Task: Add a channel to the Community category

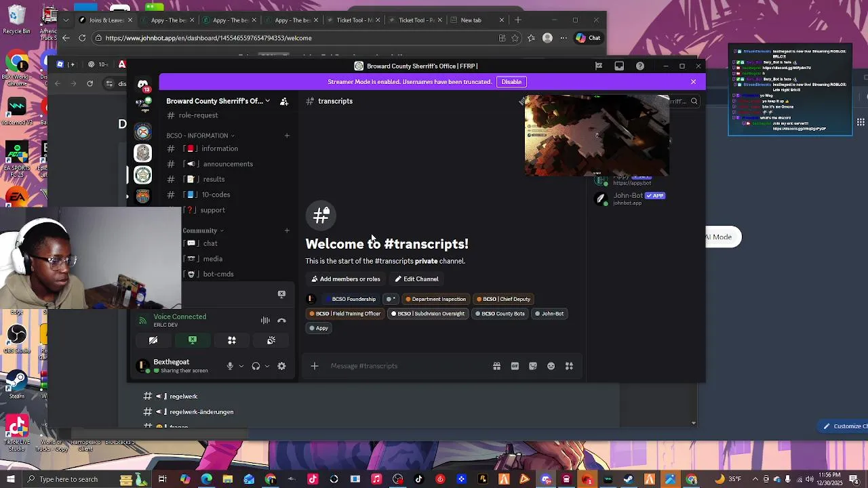Action: tap(287, 230)
